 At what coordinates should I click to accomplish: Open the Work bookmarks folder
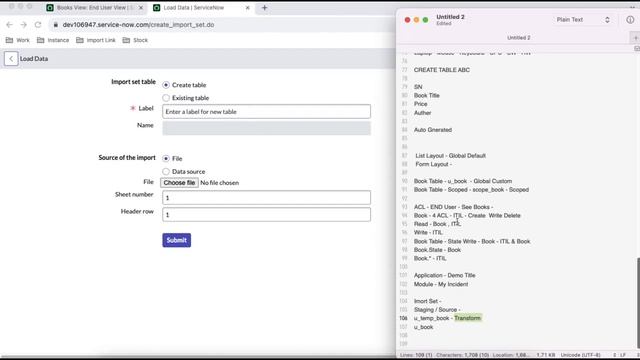click(x=18, y=40)
